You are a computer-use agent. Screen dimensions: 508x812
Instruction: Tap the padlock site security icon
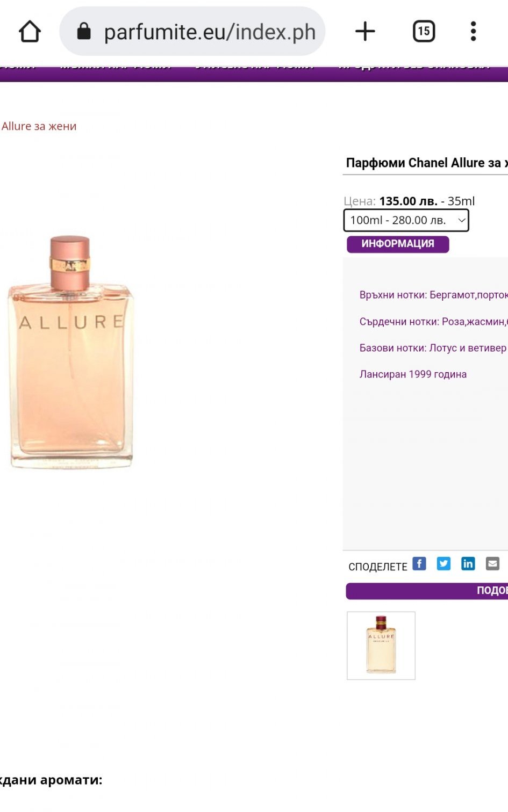point(84,31)
